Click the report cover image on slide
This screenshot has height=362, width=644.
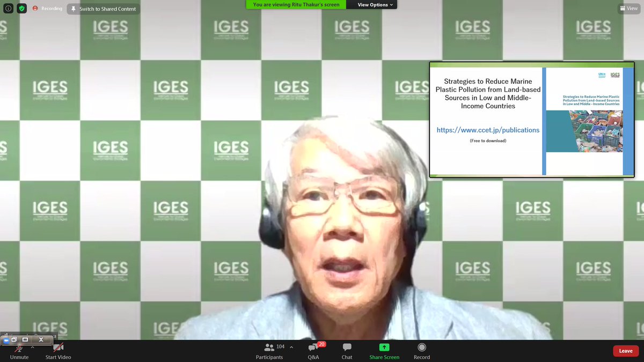coord(584,121)
